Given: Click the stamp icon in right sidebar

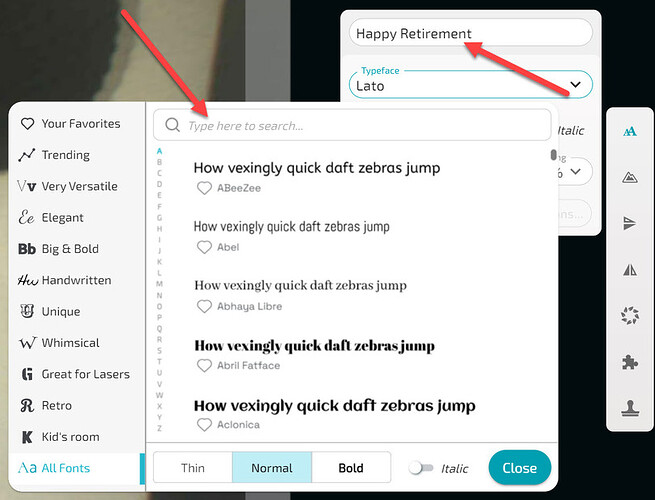Looking at the screenshot, I should pyautogui.click(x=630, y=409).
